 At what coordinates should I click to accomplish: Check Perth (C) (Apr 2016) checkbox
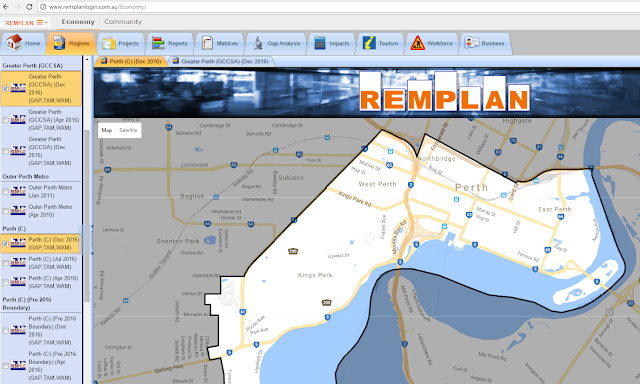point(5,282)
